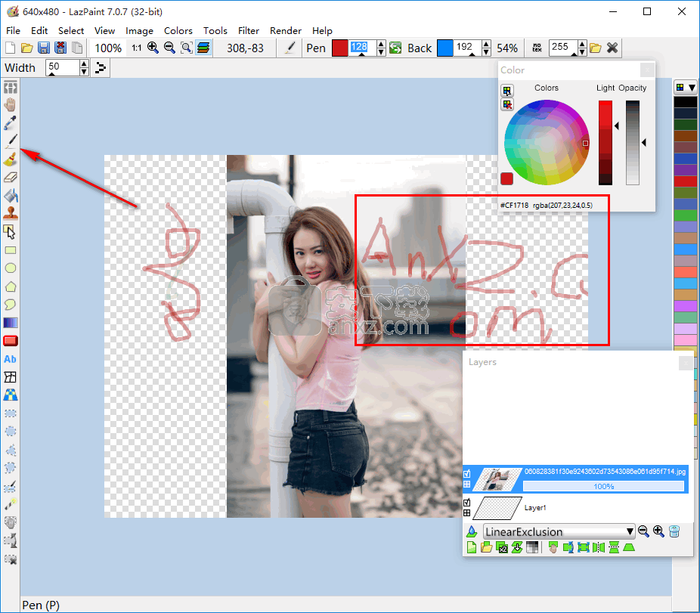Open the Select menu
This screenshot has width=700, height=613.
71,30
